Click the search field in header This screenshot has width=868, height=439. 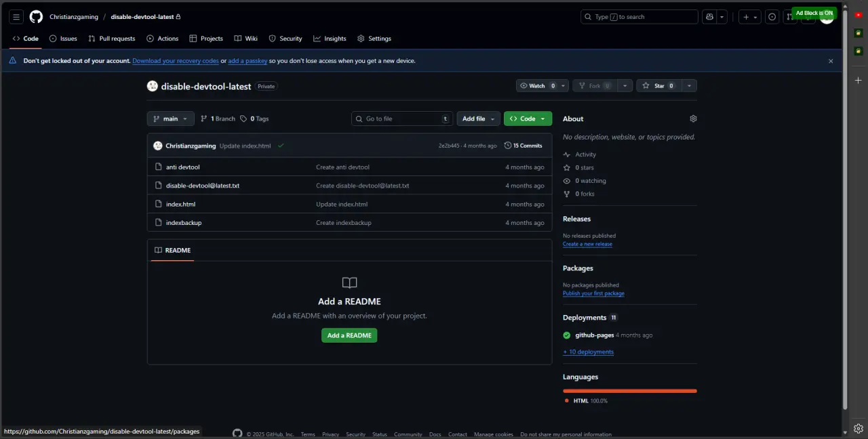pos(639,17)
